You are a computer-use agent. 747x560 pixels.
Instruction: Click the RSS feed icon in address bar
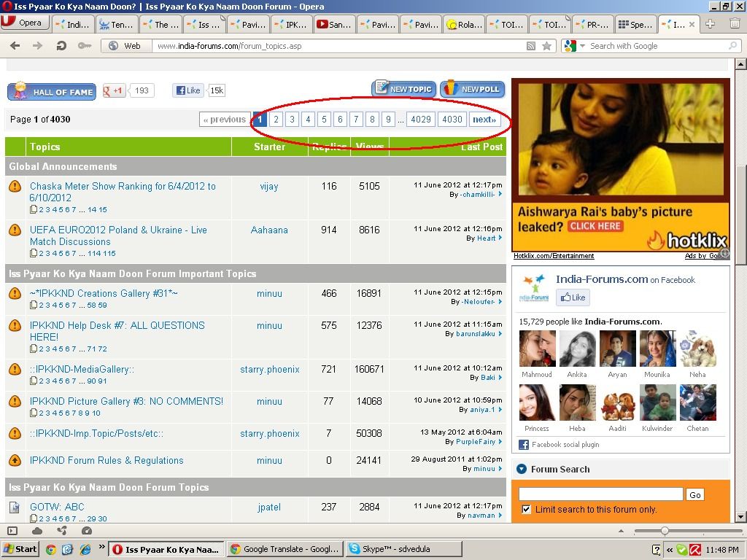(x=531, y=46)
